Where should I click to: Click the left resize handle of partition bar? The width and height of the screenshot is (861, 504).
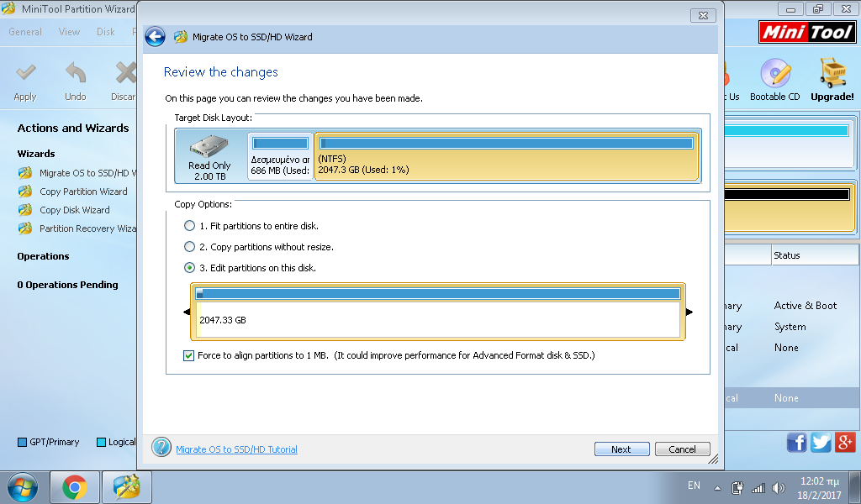tap(187, 312)
